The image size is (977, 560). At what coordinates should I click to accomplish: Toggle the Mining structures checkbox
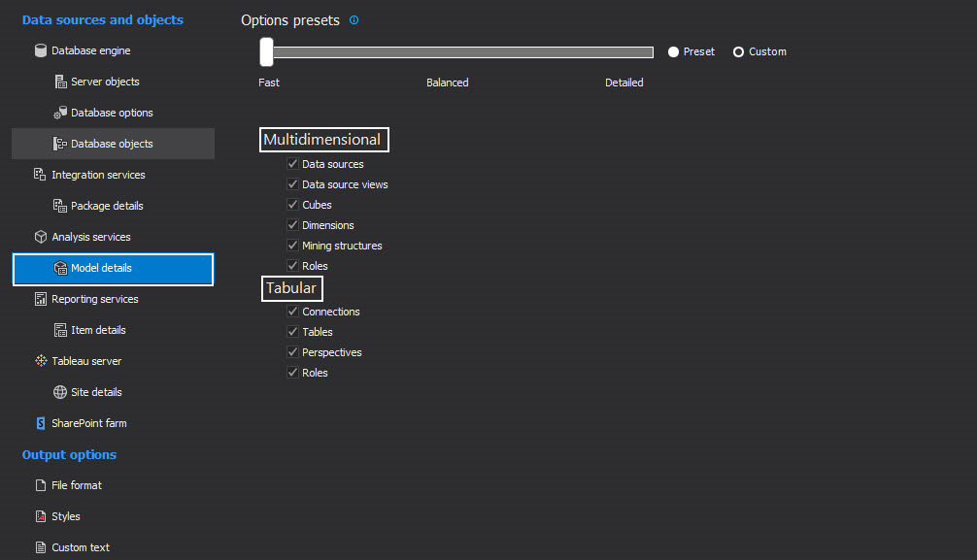292,246
